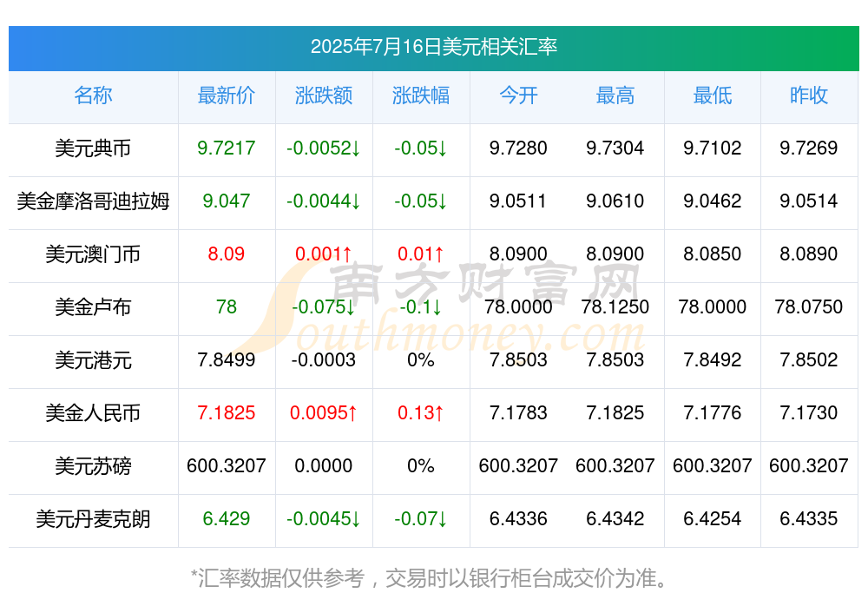The height and width of the screenshot is (606, 868).
Task: Click change amount -0.0052↓
Action: [x=324, y=148]
